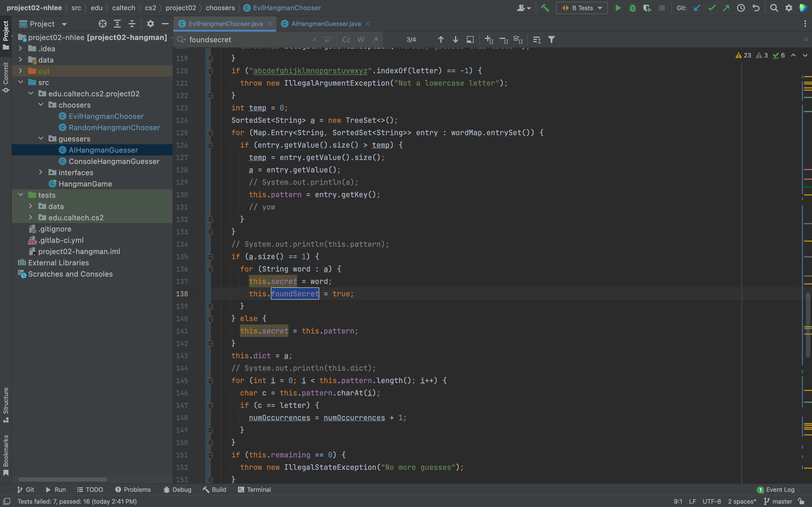Toggle whole Words search option
Screen dimensions: 812x507
361,39
